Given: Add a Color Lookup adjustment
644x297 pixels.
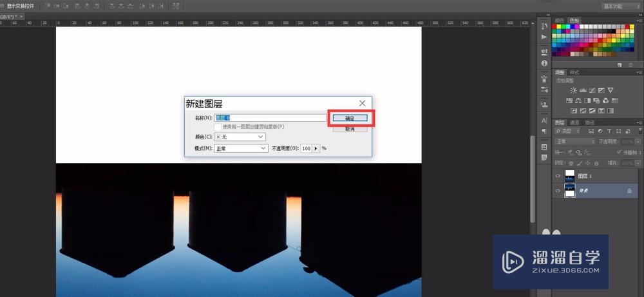Looking at the screenshot, I should (615, 101).
